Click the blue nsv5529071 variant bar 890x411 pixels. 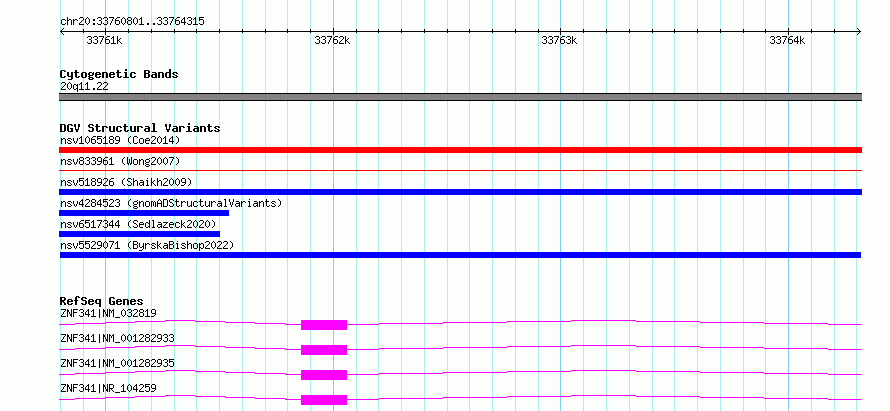point(460,255)
